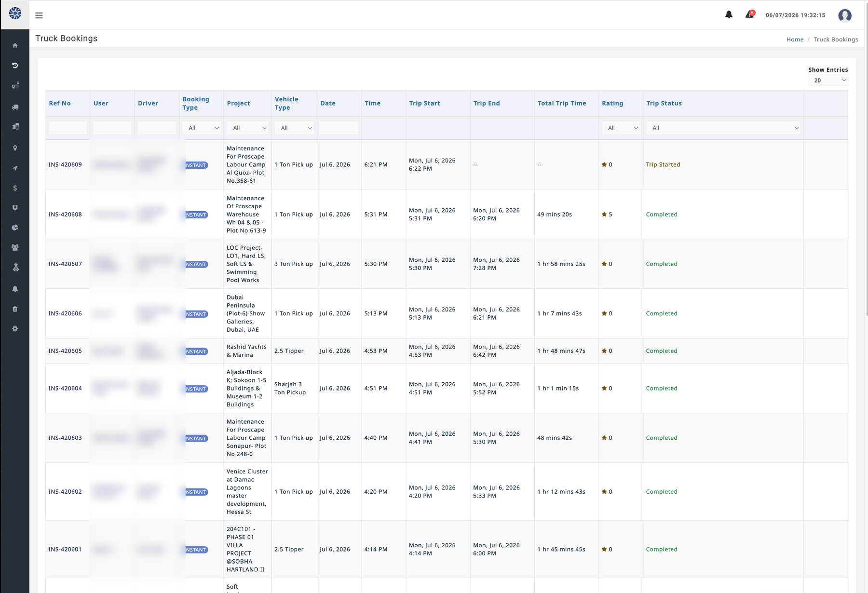Open booking INS-420604
Viewport: 868px width, 593px height.
[65, 388]
